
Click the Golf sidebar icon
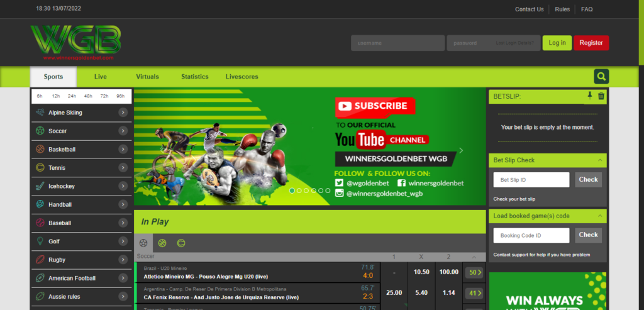pos(40,241)
